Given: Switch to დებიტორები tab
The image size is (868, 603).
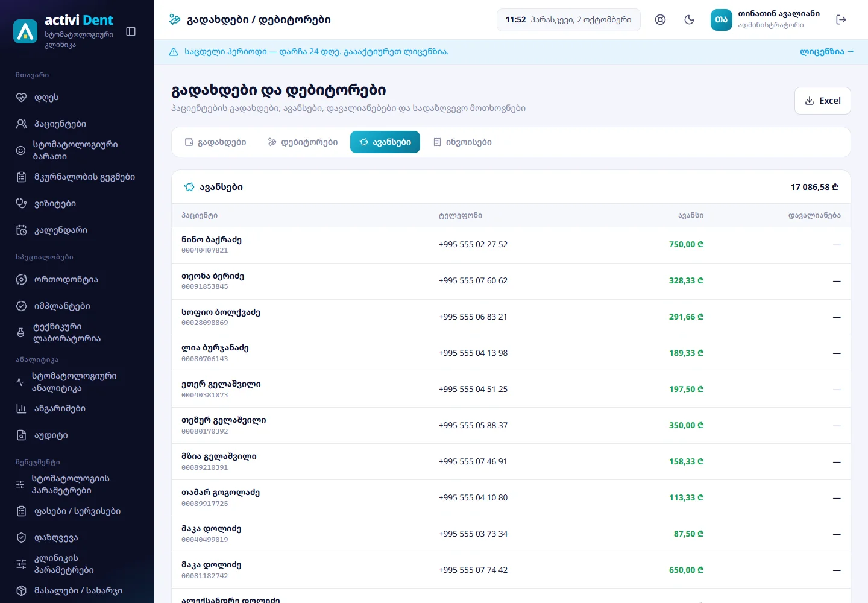Looking at the screenshot, I should coord(303,142).
